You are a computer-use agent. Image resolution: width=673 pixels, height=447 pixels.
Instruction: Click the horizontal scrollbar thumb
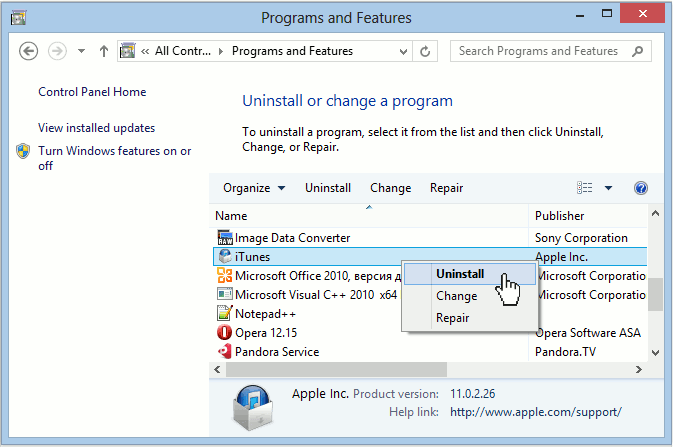click(336, 369)
